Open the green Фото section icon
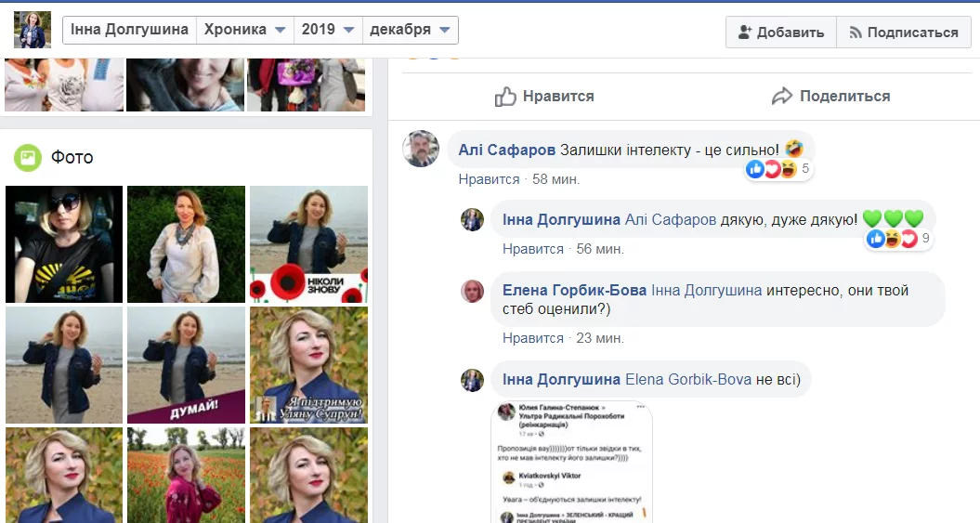 coord(28,158)
